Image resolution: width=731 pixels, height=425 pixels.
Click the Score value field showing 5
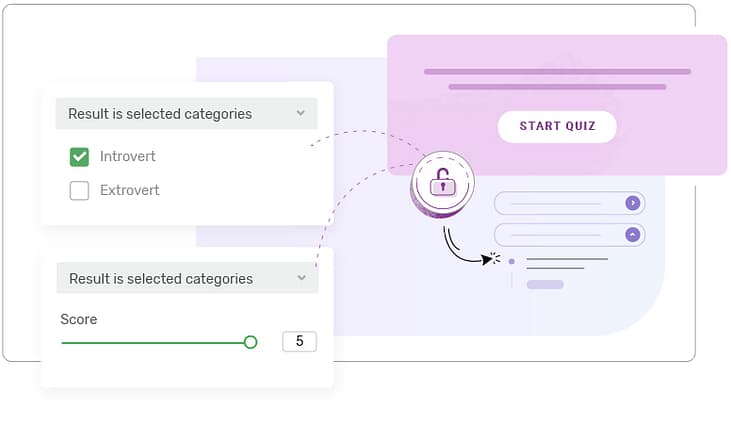299,342
